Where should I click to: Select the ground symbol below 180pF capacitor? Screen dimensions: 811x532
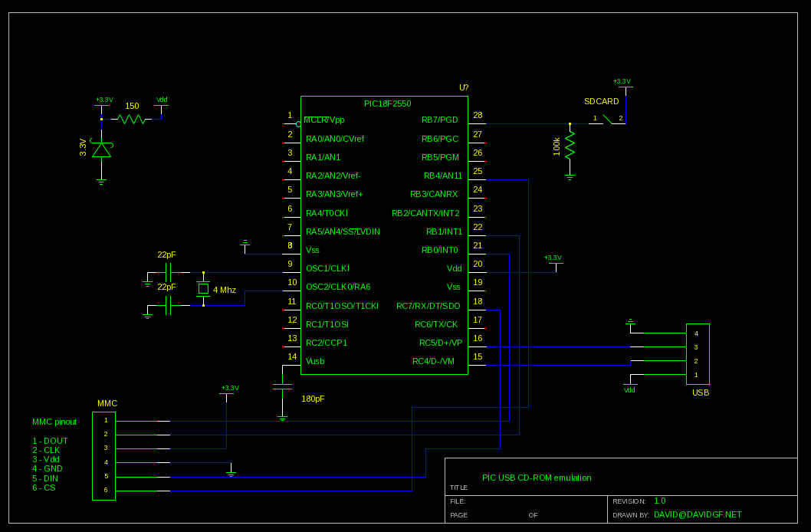[x=282, y=419]
